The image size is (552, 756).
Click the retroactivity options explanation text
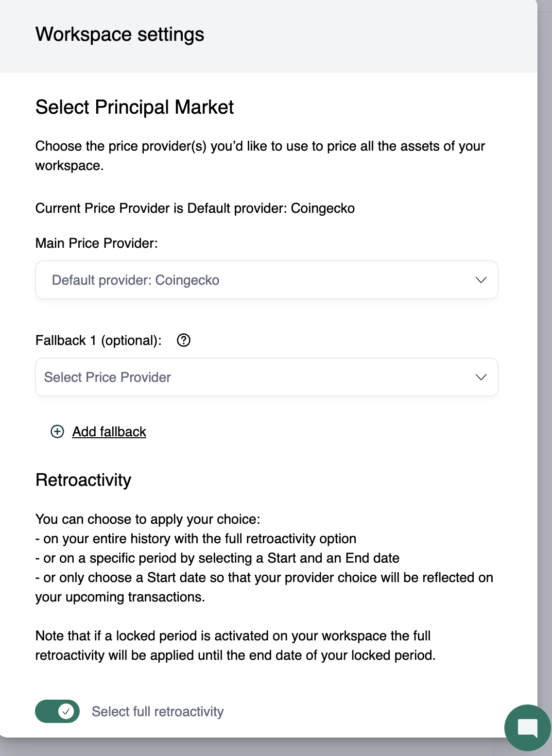pyautogui.click(x=264, y=558)
